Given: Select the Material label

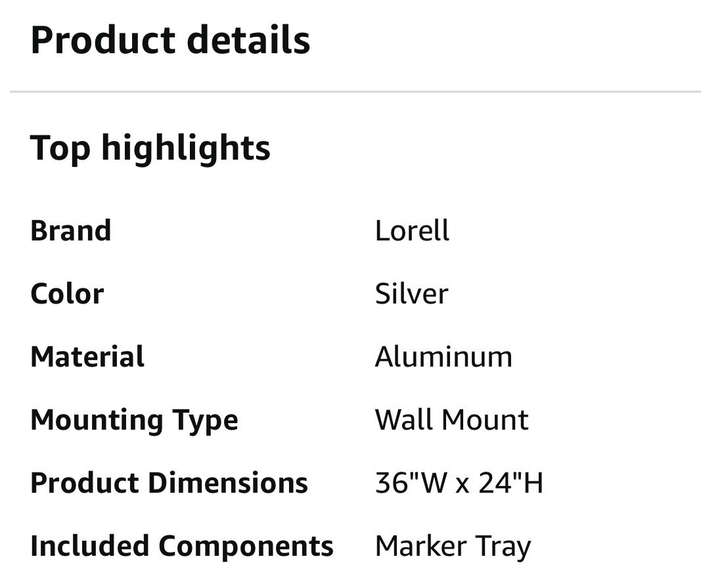Looking at the screenshot, I should [x=87, y=357].
